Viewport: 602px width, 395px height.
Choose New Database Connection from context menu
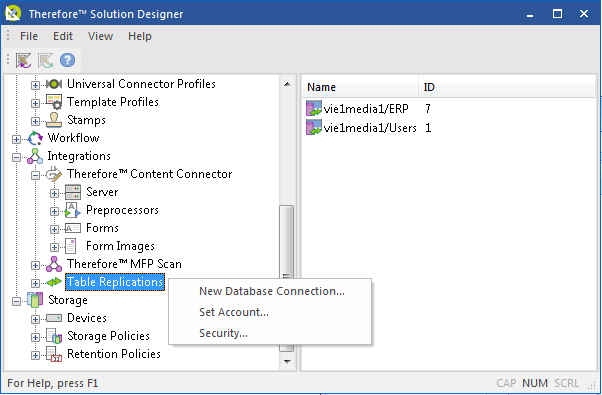[x=270, y=291]
